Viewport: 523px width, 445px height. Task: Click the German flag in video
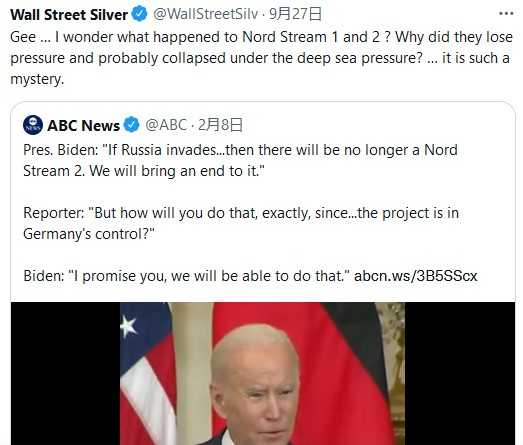[x=354, y=367]
